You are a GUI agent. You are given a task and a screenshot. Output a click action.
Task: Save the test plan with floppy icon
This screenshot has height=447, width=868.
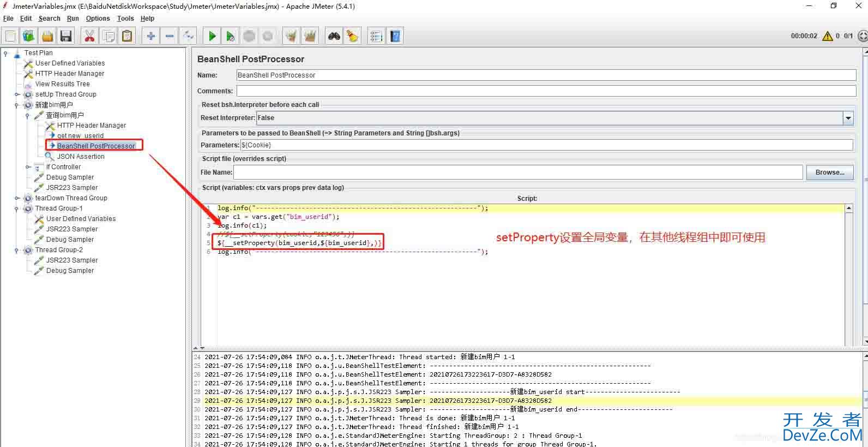click(66, 36)
